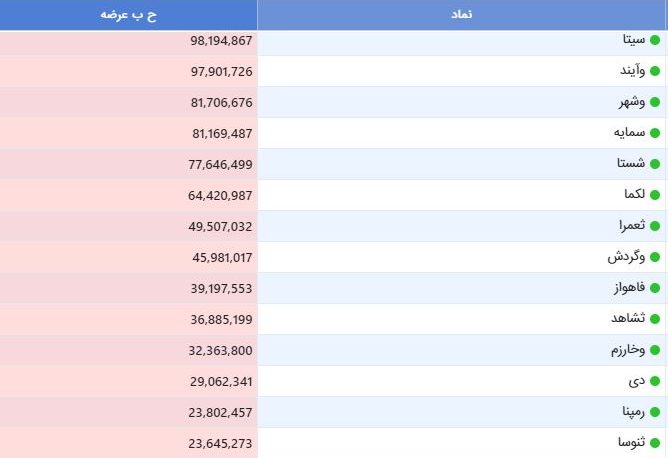
Task: Click the green status dot beside سمایه
Action: tap(655, 133)
